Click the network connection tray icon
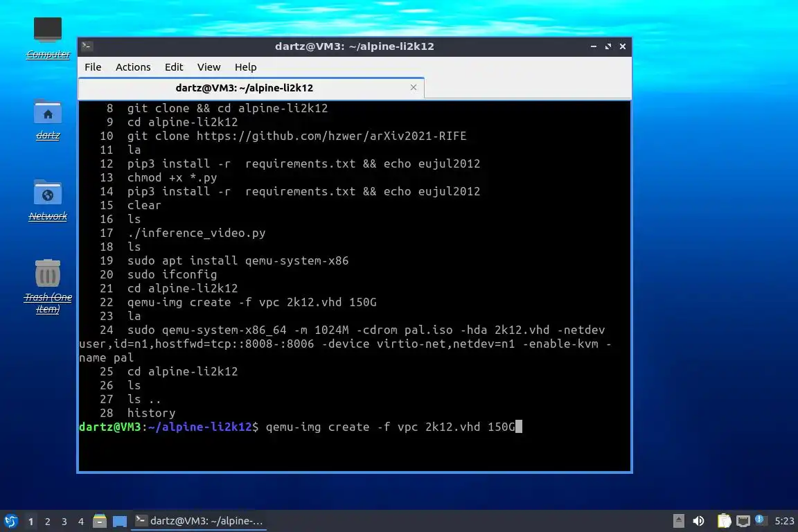Screen dimensions: 798x532 pyautogui.click(x=743, y=521)
